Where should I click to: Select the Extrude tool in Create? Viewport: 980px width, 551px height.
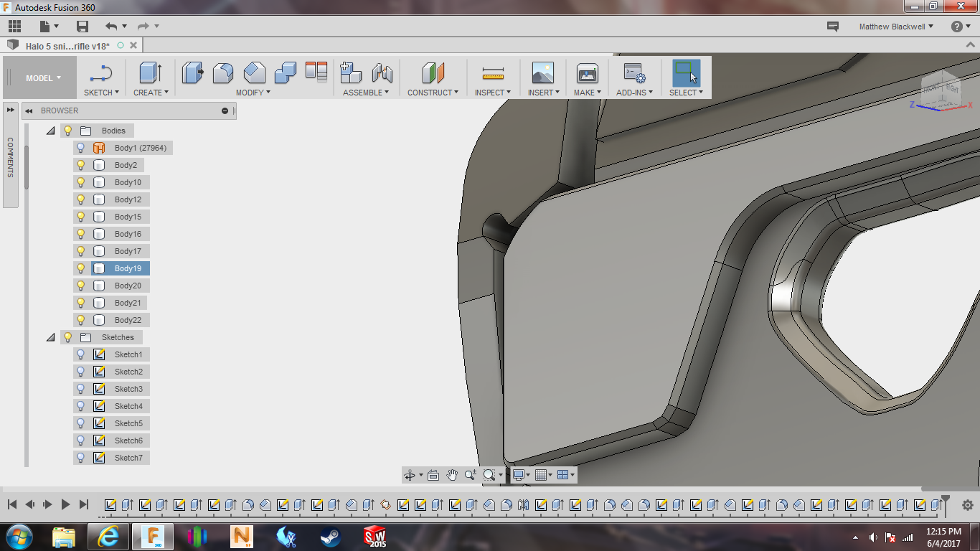(x=150, y=72)
